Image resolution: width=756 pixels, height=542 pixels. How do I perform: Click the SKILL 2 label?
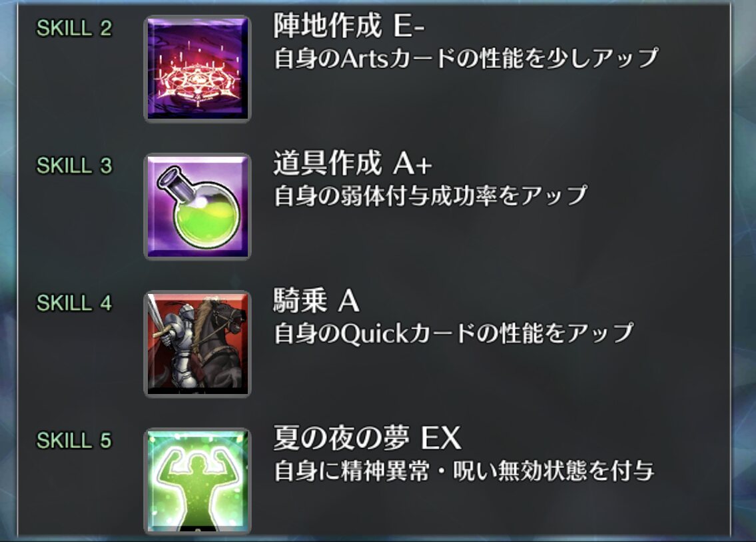74,28
